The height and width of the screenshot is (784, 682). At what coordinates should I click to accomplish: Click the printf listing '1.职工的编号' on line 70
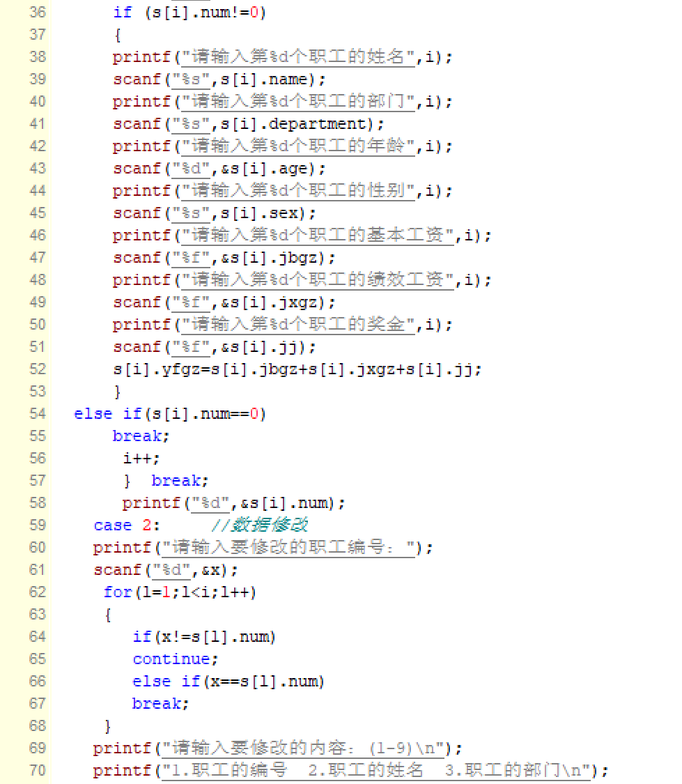pyautogui.click(x=350, y=771)
